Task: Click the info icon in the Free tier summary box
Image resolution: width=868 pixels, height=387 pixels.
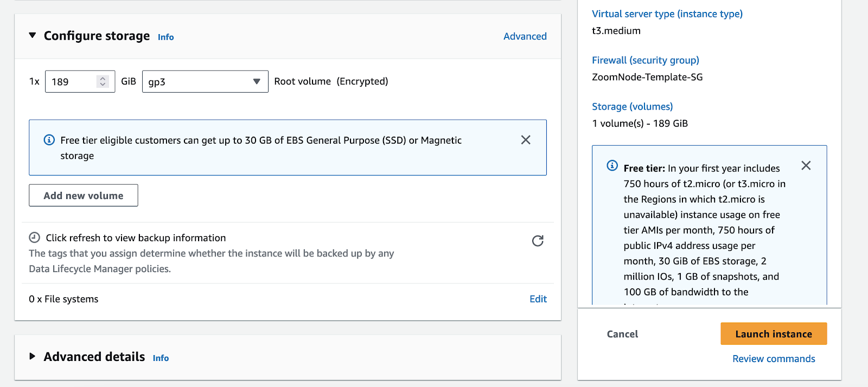Action: [x=612, y=166]
